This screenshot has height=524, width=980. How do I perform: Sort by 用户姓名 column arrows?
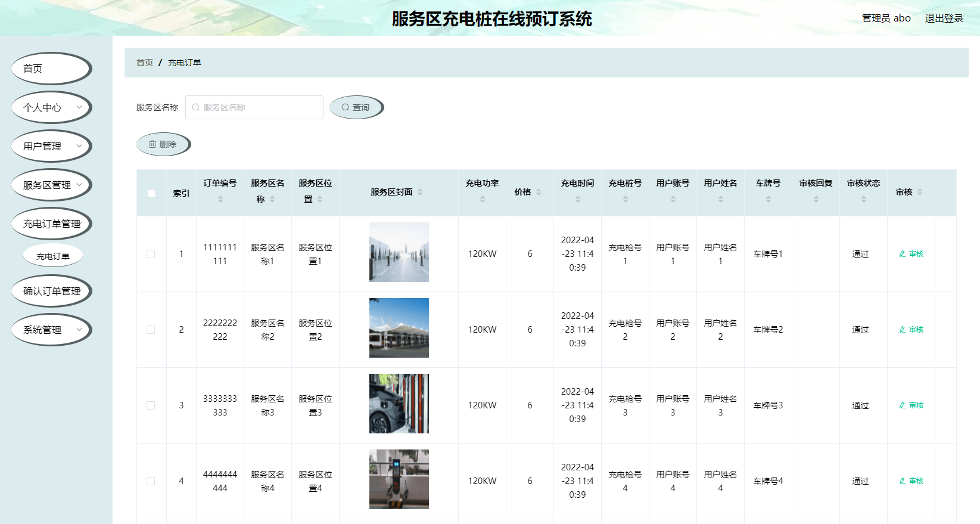coord(721,200)
